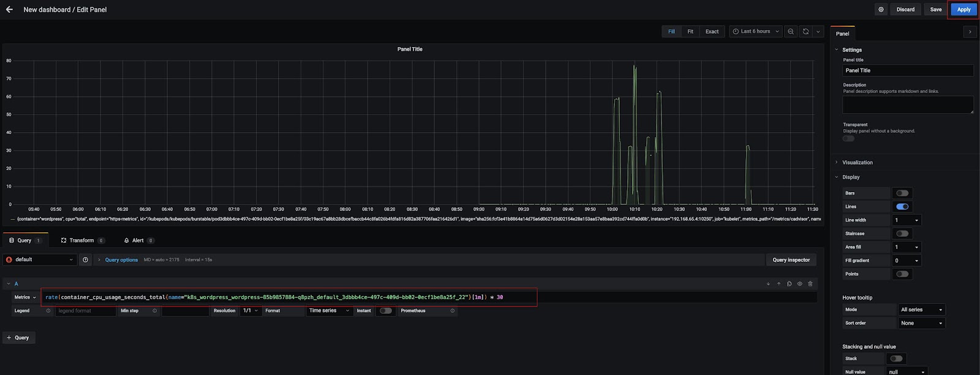Click the legend format input
980x375 pixels.
(x=86, y=311)
